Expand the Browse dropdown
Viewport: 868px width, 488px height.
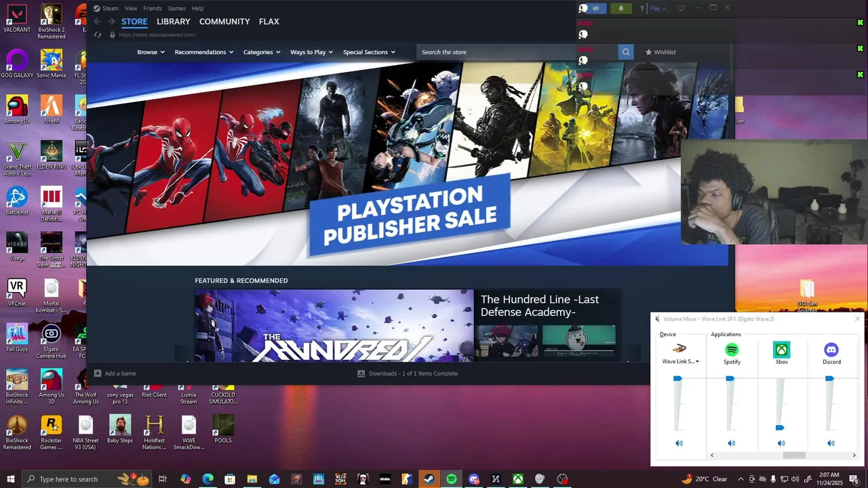(151, 52)
